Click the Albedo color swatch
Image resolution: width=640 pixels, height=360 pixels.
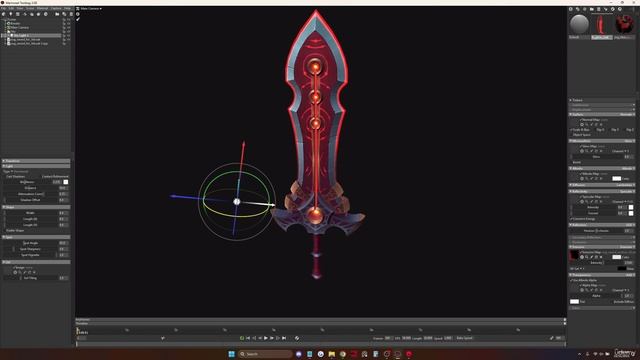pyautogui.click(x=617, y=178)
